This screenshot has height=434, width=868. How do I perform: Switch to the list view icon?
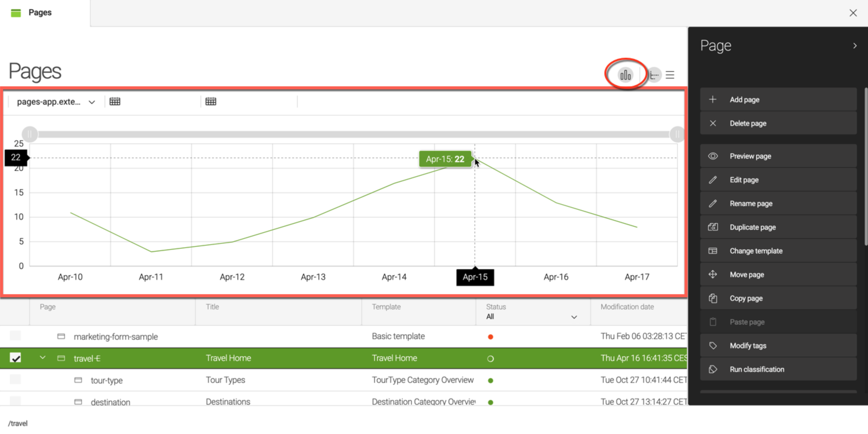click(670, 75)
